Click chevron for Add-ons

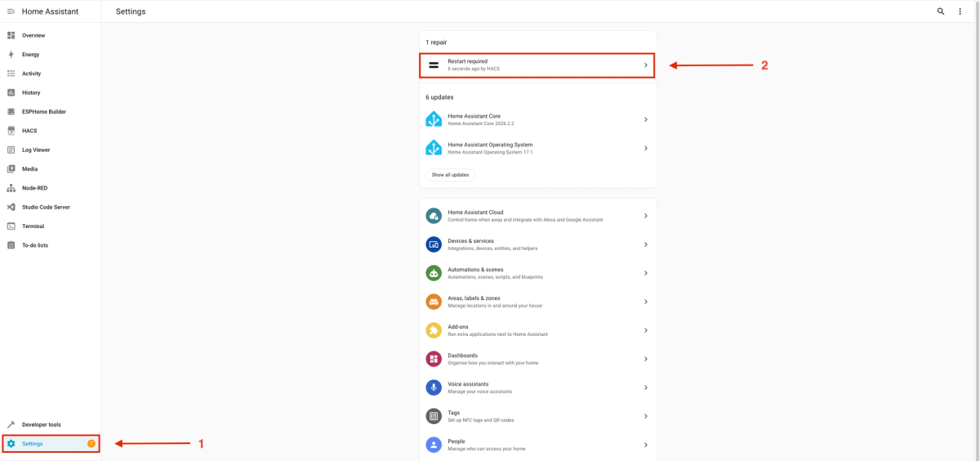point(646,330)
